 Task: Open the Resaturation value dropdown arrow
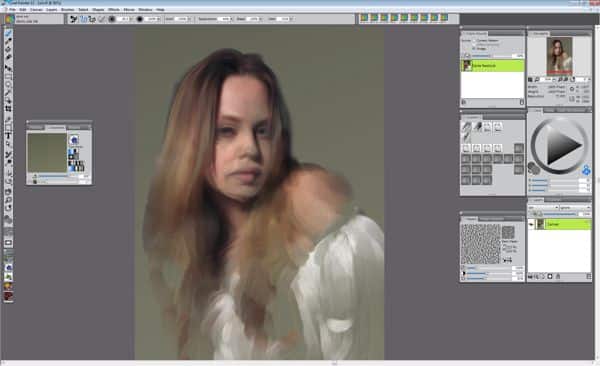(x=232, y=19)
